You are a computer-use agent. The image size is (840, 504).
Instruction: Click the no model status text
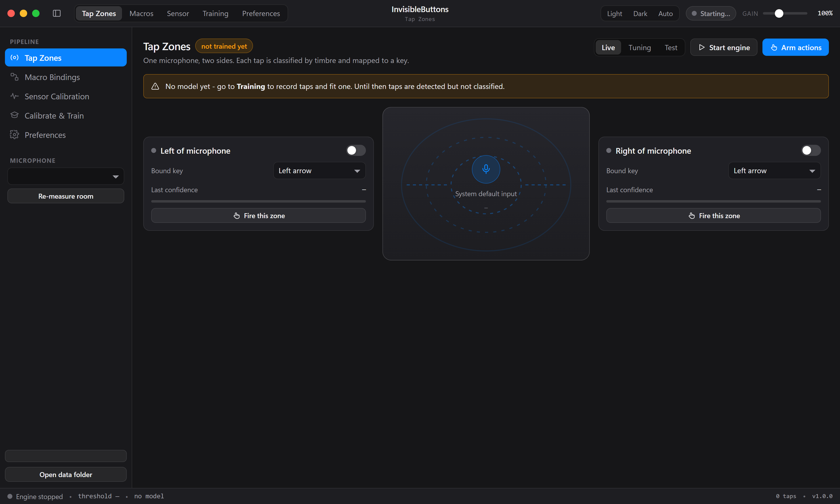coord(149,496)
